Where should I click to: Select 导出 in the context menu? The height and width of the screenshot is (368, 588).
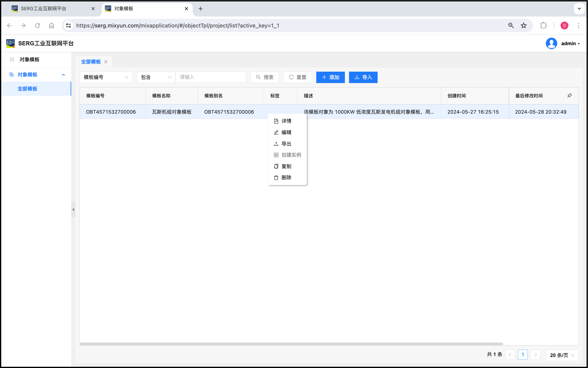click(x=286, y=144)
